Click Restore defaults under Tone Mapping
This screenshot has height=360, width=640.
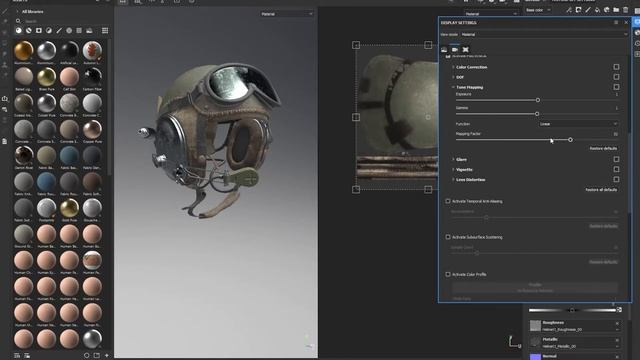(x=603, y=149)
